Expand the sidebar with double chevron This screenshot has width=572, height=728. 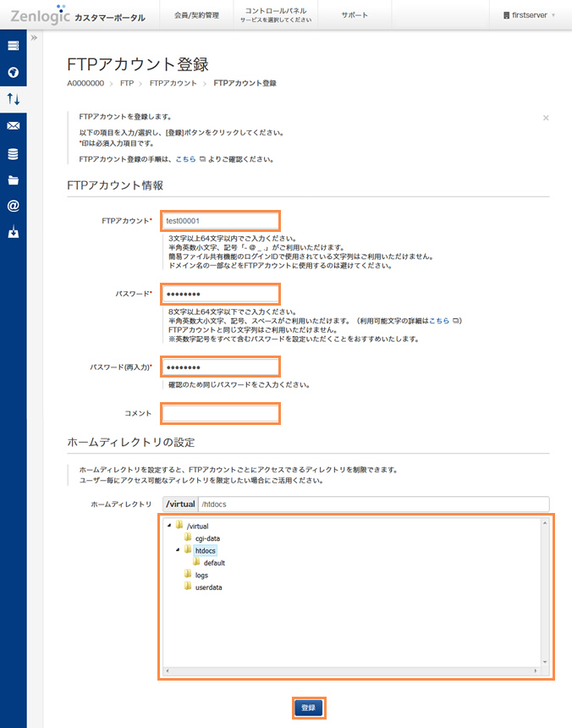pyautogui.click(x=34, y=37)
